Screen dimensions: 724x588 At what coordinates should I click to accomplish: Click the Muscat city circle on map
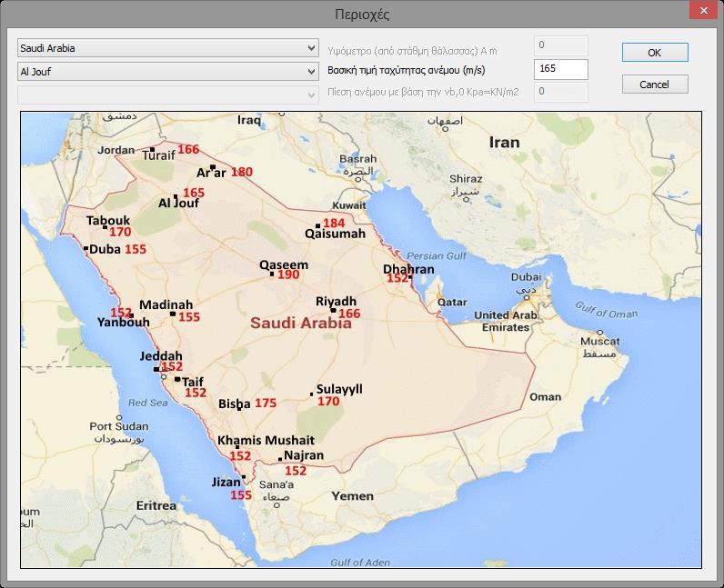pos(600,333)
